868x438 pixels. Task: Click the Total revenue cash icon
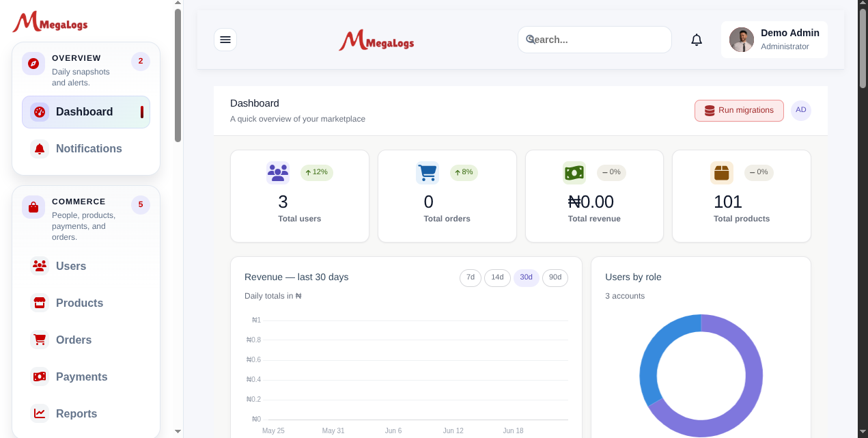[x=574, y=173]
